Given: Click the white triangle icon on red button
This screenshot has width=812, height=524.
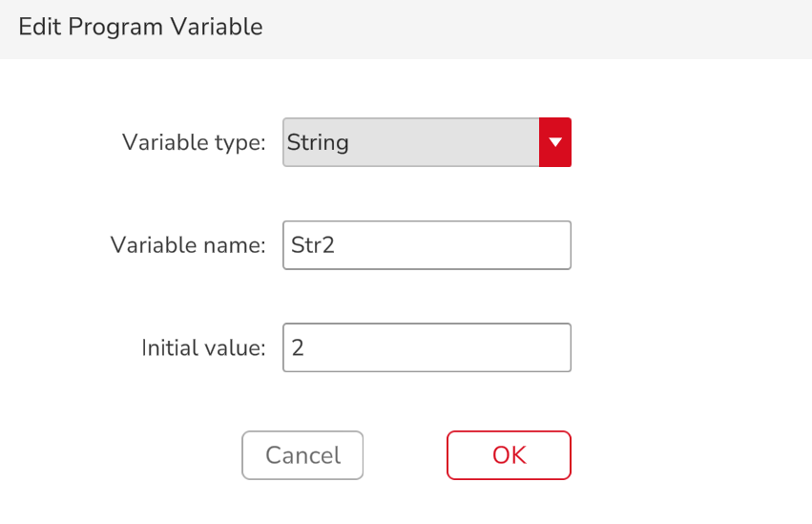Looking at the screenshot, I should [x=554, y=143].
